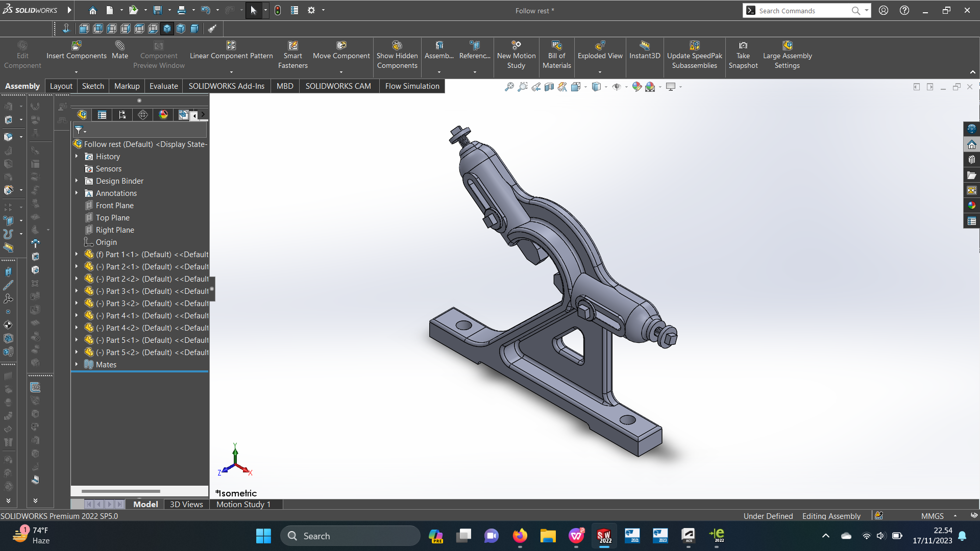Viewport: 980px width, 551px height.
Task: Click the Windows taskbar Search box
Action: pyautogui.click(x=350, y=536)
